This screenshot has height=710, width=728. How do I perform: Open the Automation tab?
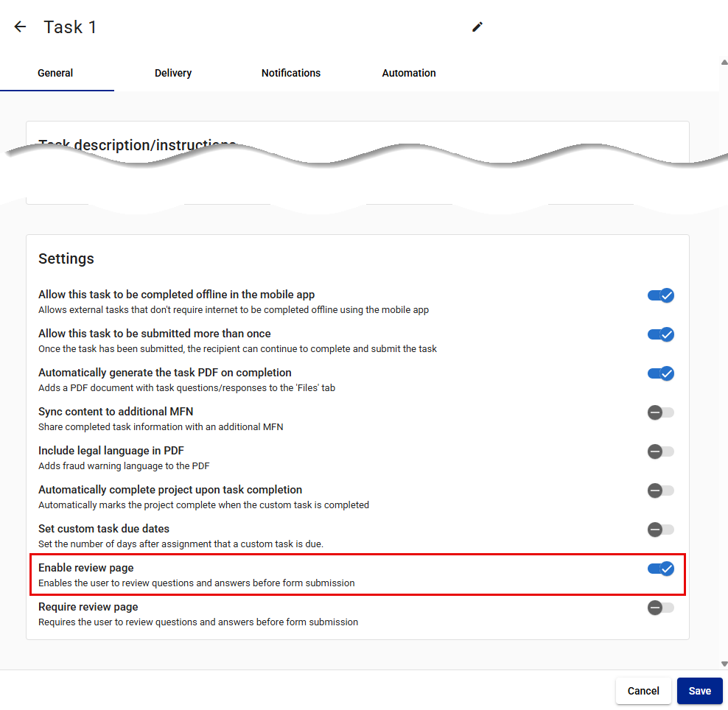click(408, 73)
